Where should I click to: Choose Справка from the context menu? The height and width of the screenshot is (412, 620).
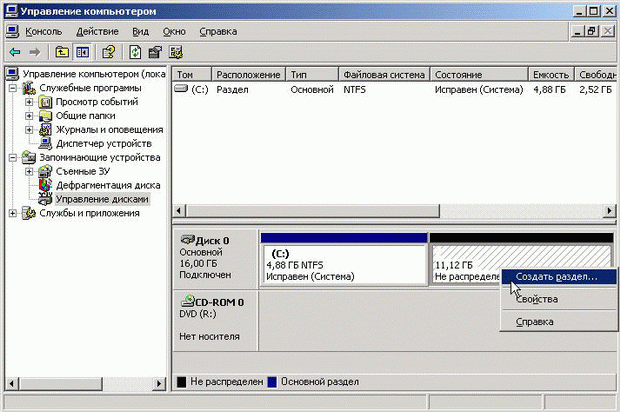pos(559,322)
